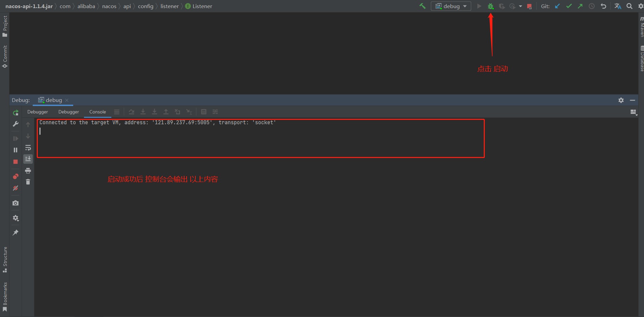Open the View Breakpoints dialog
The image size is (644, 317).
[x=15, y=176]
